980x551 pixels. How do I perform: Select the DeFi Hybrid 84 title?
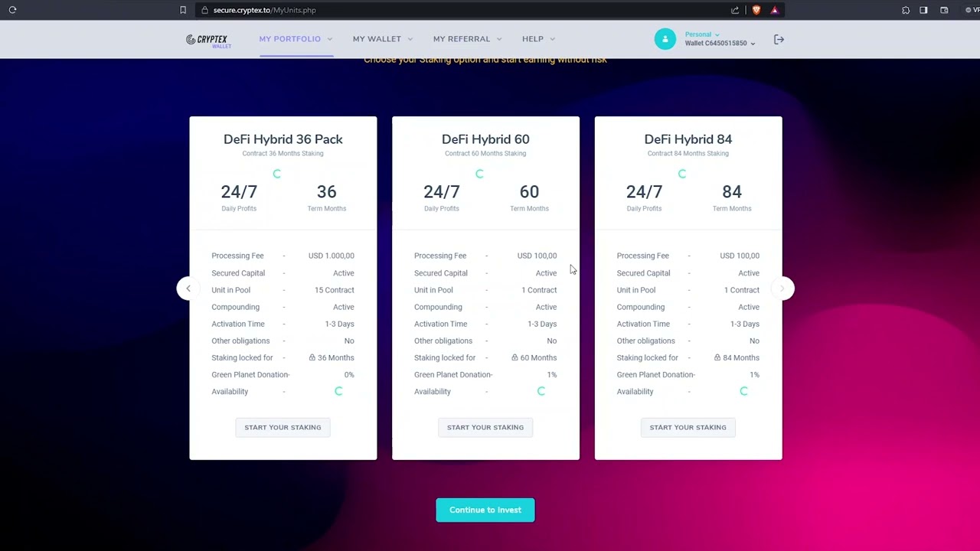[x=688, y=139]
